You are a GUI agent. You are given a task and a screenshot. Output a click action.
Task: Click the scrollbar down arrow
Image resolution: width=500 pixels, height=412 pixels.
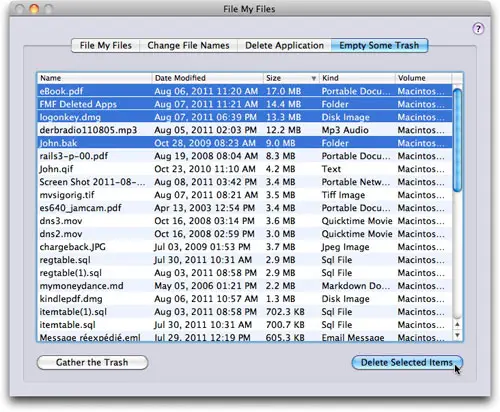[457, 335]
